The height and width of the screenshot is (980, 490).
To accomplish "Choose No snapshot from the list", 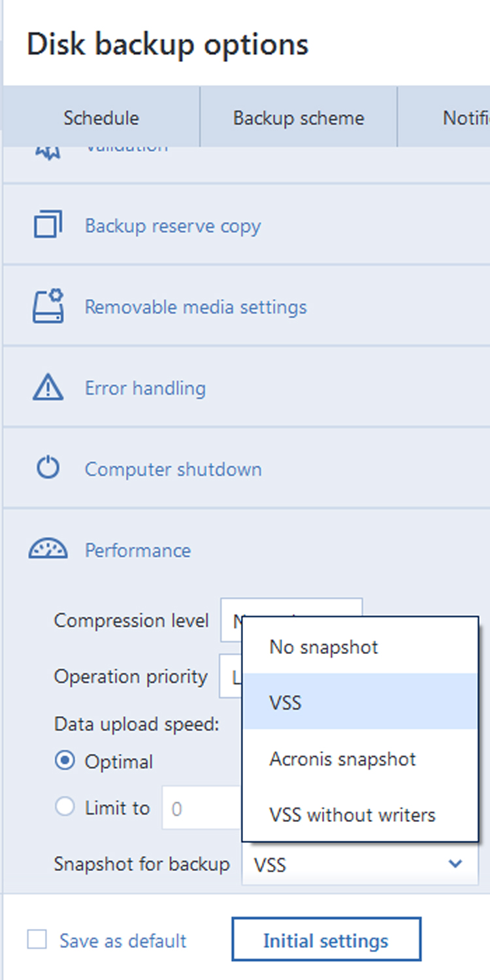I will (324, 647).
